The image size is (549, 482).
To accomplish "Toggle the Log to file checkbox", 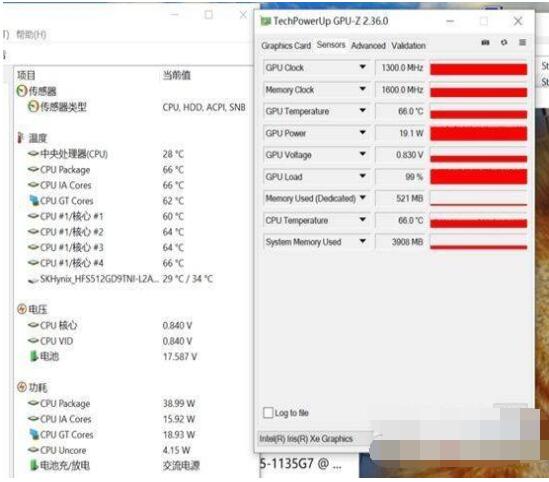I will 268,412.
